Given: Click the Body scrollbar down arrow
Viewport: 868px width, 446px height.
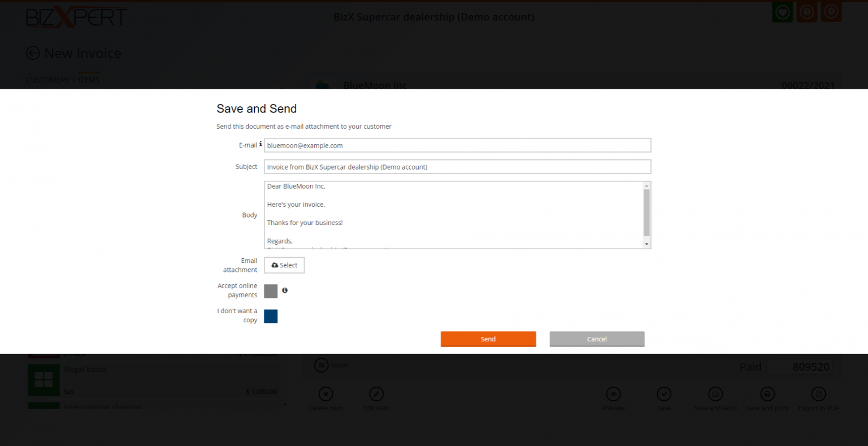Looking at the screenshot, I should point(646,244).
